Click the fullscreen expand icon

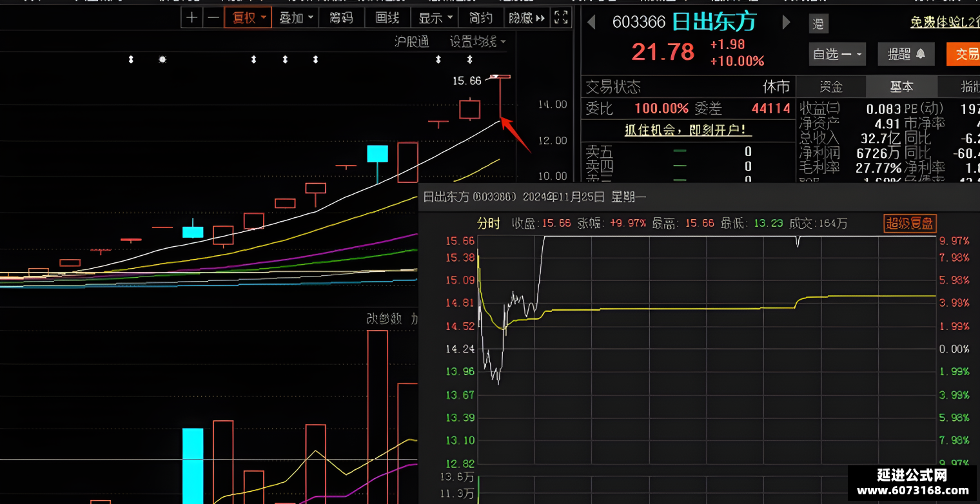coord(562,17)
